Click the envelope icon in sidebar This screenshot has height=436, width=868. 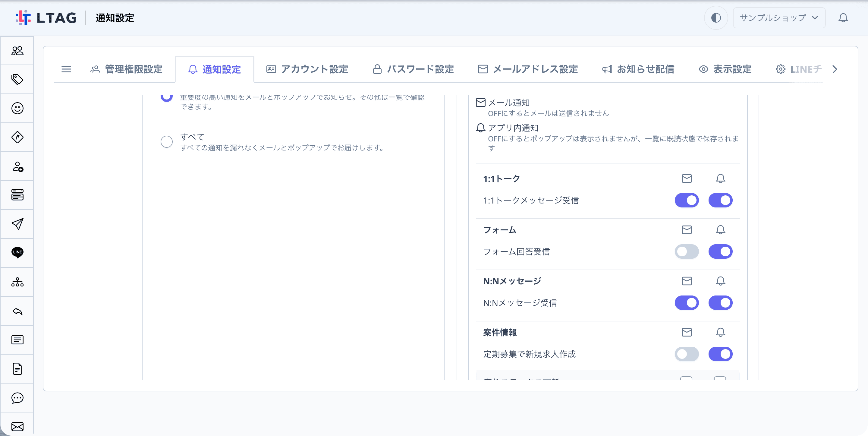(x=17, y=427)
